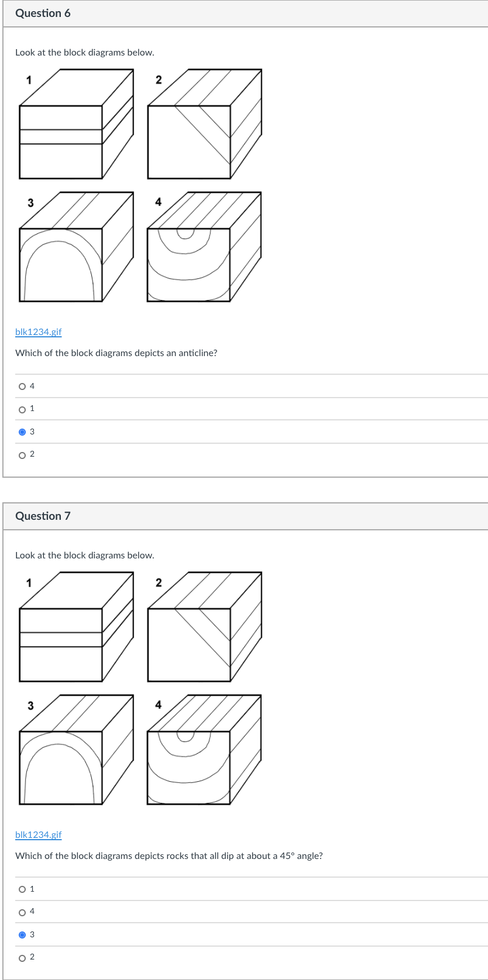The width and height of the screenshot is (488, 980).
Task: Select answer option 3 for Question 6
Action: click(22, 432)
